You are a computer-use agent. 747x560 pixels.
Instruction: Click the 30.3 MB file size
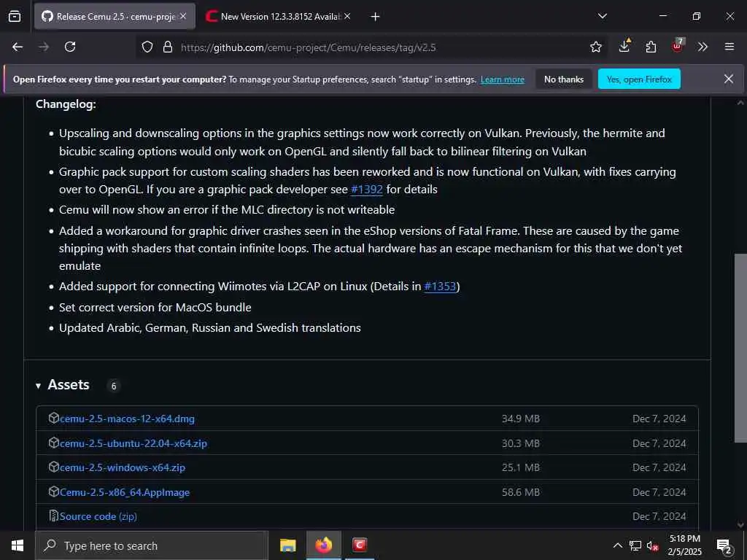pyautogui.click(x=521, y=443)
